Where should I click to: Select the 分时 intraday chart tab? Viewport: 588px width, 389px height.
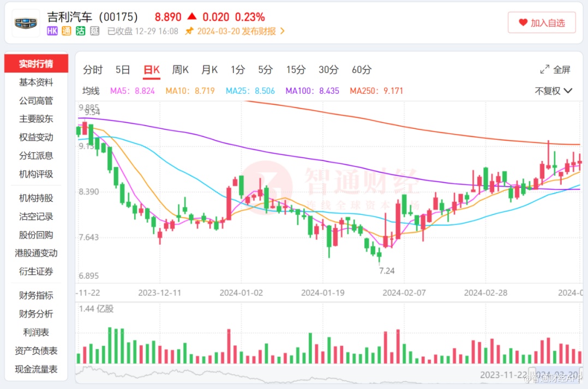click(93, 70)
